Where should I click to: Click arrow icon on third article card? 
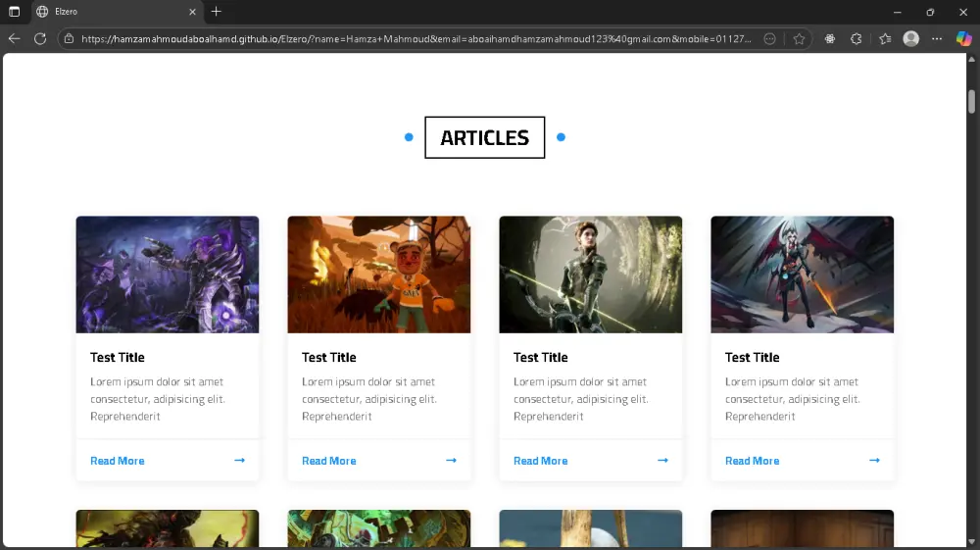pos(662,460)
